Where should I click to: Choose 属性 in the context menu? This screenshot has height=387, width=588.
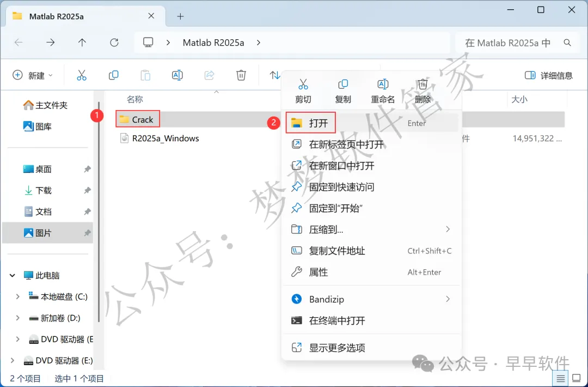tap(371, 272)
